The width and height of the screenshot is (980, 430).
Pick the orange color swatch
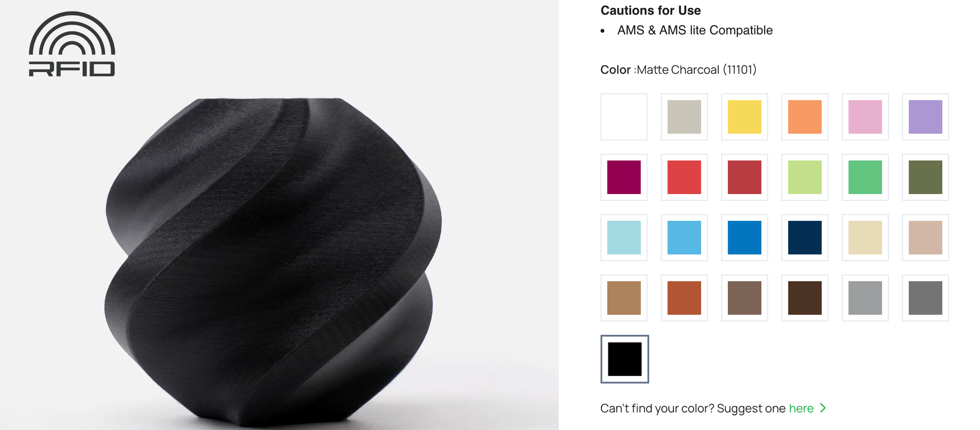click(x=805, y=117)
